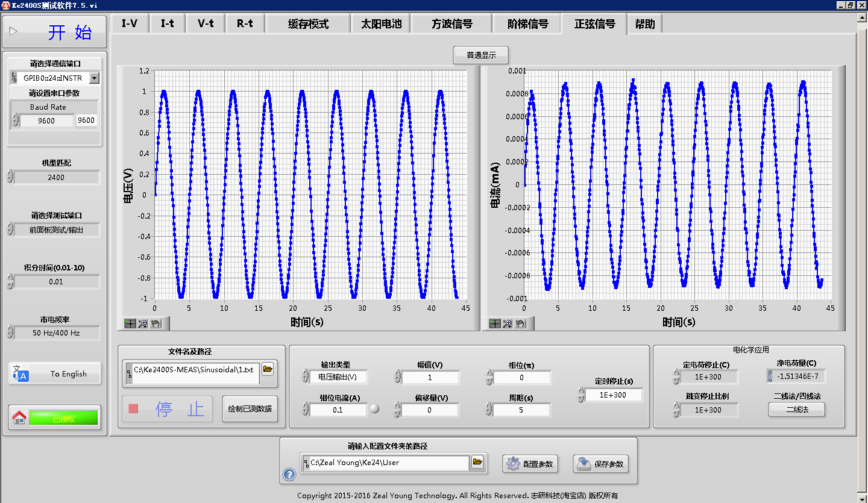
Task: Click the 配置参数 button
Action: click(530, 464)
